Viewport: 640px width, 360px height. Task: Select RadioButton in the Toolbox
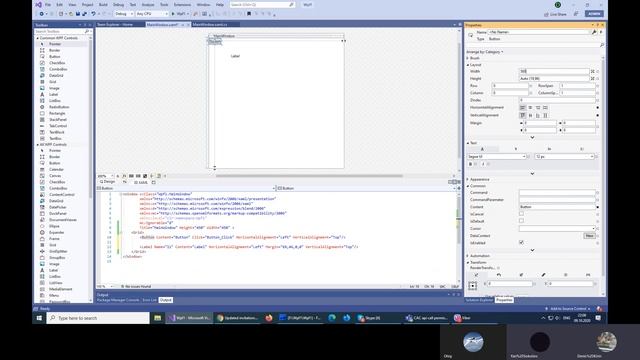pyautogui.click(x=59, y=107)
